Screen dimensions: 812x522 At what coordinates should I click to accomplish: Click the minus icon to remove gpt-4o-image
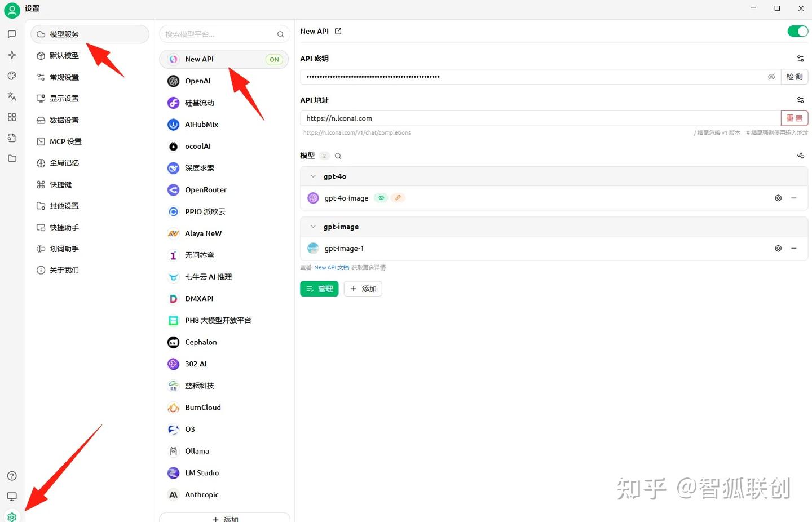(x=794, y=198)
